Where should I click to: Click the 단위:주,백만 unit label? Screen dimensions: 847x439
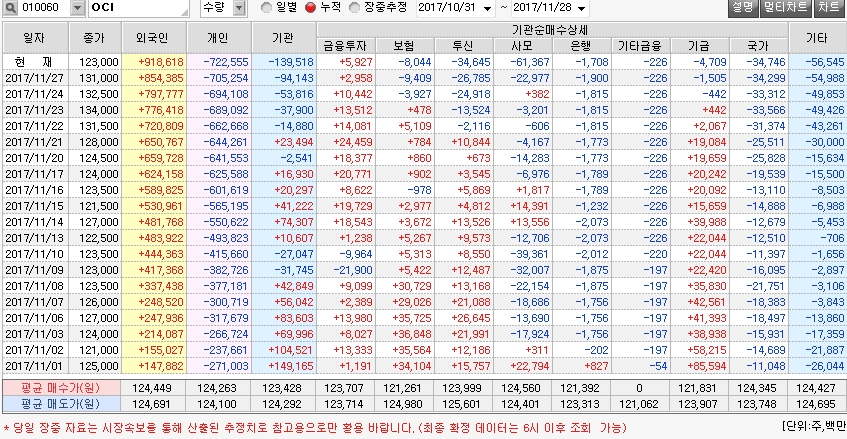pyautogui.click(x=814, y=426)
